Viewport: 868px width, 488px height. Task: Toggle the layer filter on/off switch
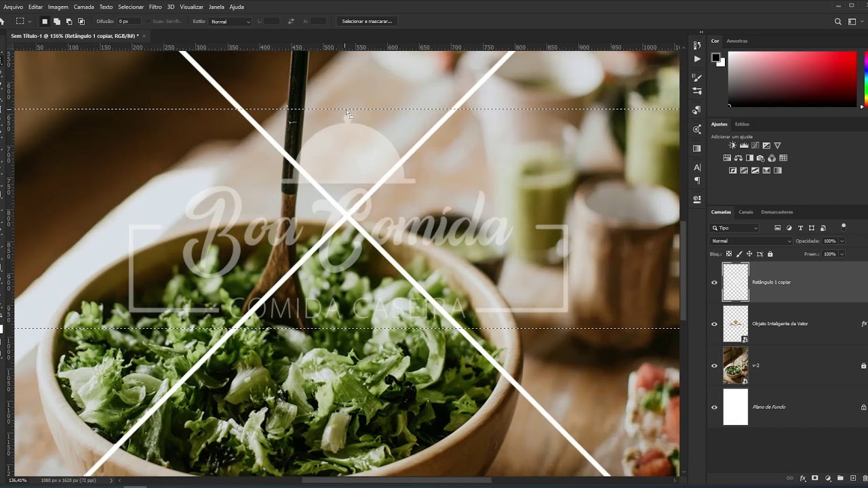coord(844,227)
